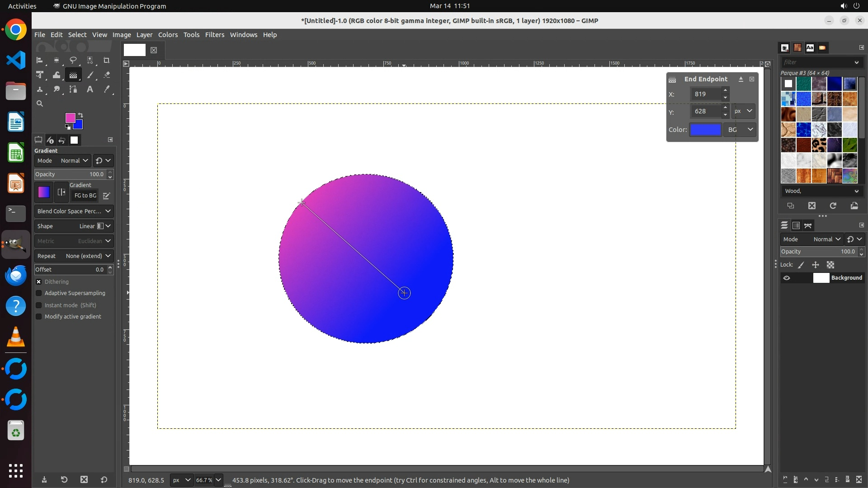868x488 pixels.
Task: Select the Zoom magnifier tool
Action: [x=40, y=104]
